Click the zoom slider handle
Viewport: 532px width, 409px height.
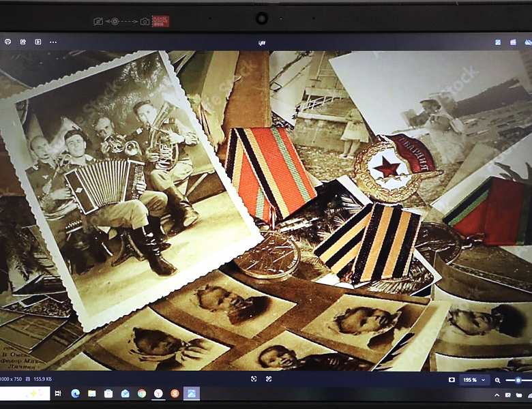click(518, 380)
